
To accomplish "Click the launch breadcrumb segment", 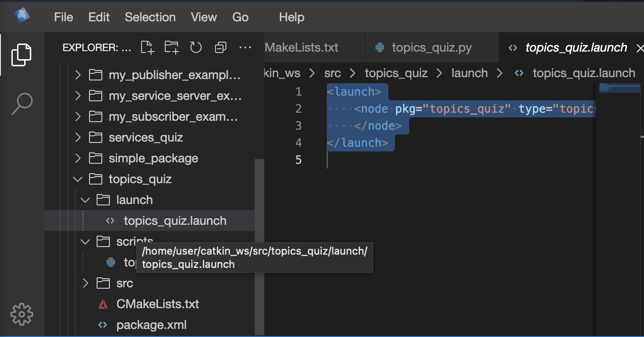I will click(x=469, y=73).
